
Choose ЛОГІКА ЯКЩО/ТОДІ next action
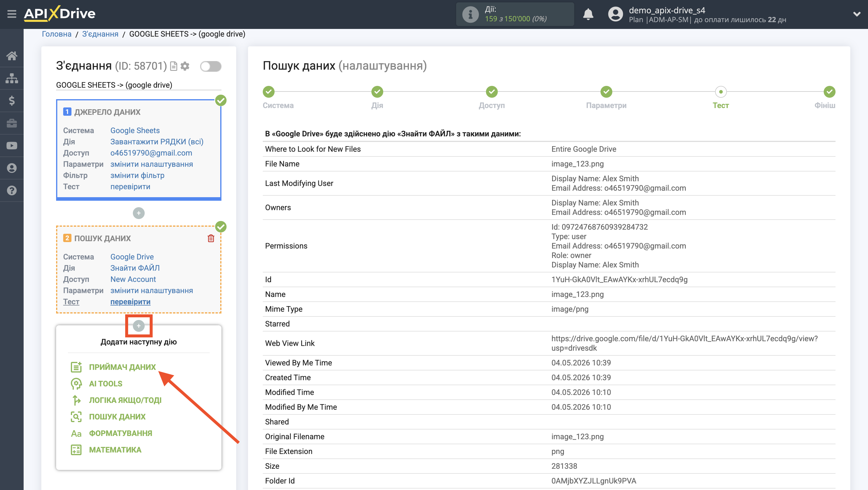pos(125,400)
